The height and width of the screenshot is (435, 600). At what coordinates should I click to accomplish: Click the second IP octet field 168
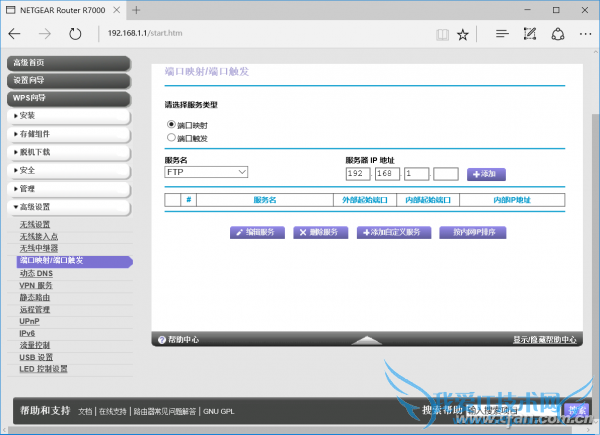click(x=387, y=174)
